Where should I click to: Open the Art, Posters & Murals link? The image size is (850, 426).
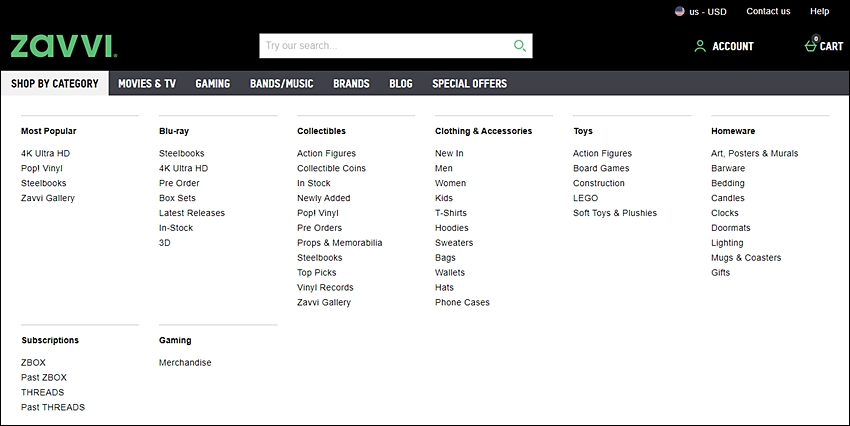coord(755,153)
